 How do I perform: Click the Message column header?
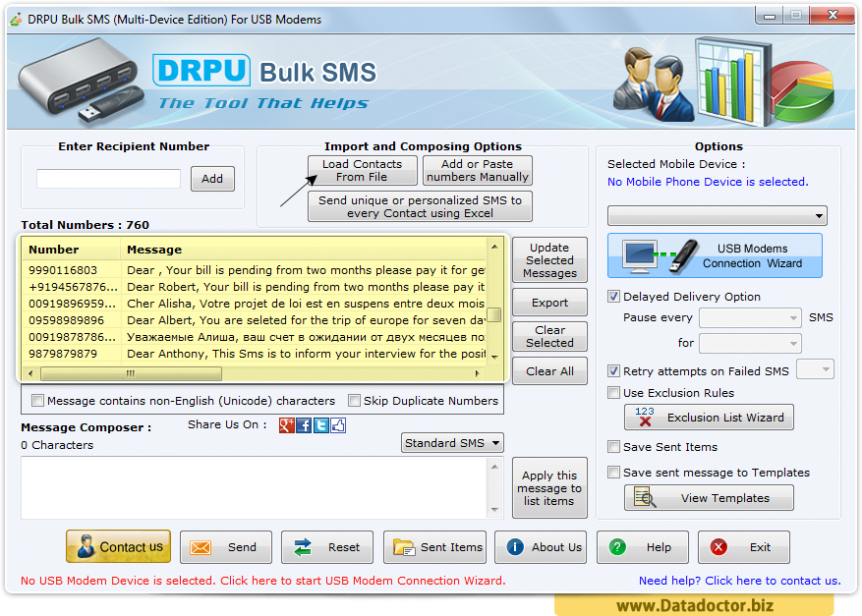click(304, 250)
